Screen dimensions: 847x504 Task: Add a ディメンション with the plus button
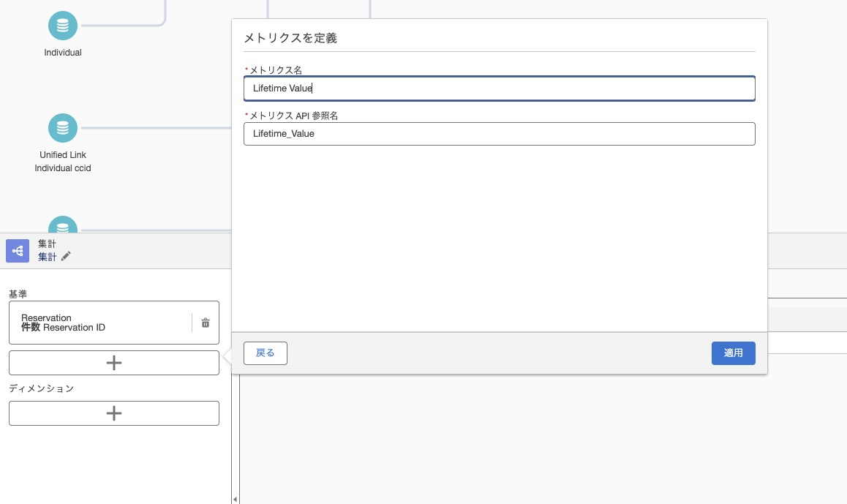tap(114, 413)
